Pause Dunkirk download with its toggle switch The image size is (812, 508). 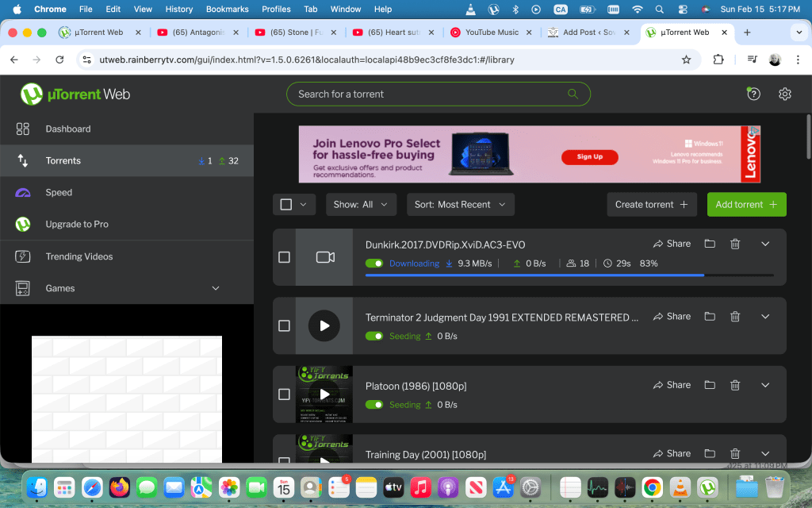point(374,264)
